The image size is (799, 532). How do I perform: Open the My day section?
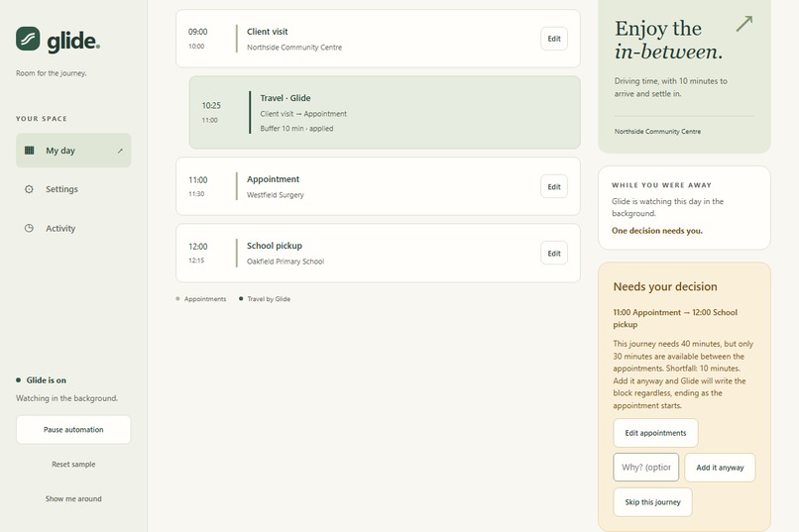(x=73, y=151)
